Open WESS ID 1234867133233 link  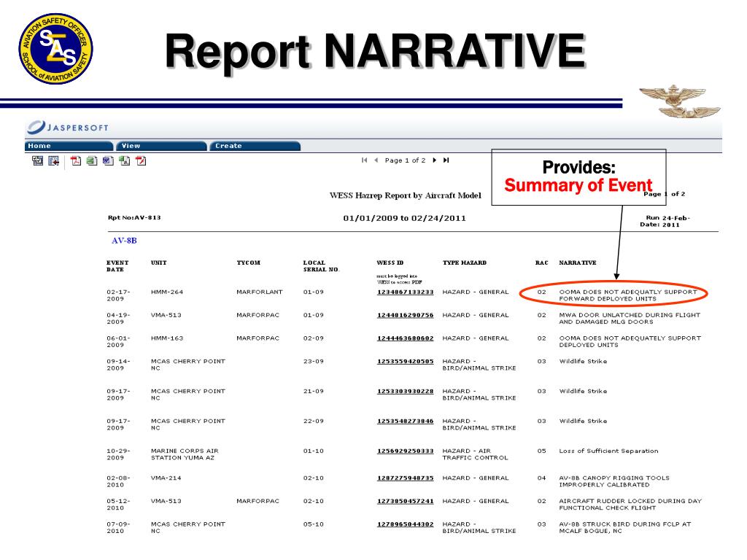tap(406, 292)
